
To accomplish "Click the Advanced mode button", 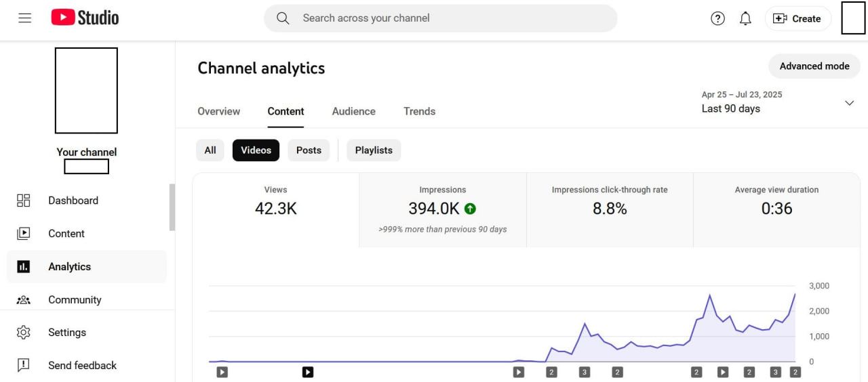I will point(814,66).
